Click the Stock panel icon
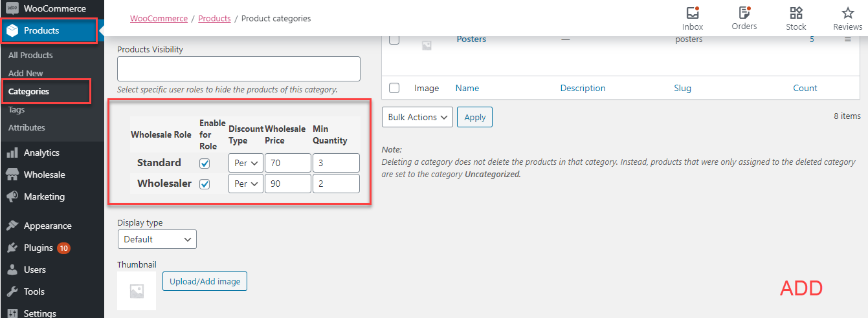868x318 pixels. (x=796, y=13)
